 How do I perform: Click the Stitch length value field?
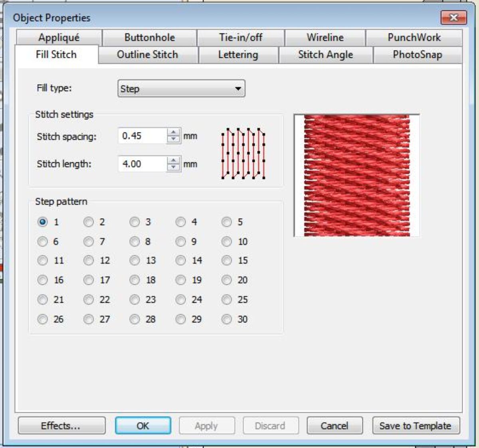143,164
